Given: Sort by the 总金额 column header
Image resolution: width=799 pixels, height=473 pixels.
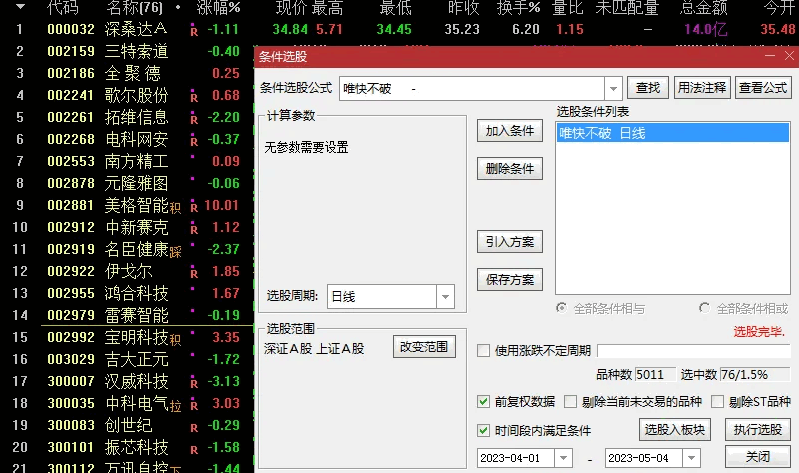Looking at the screenshot, I should point(704,8).
